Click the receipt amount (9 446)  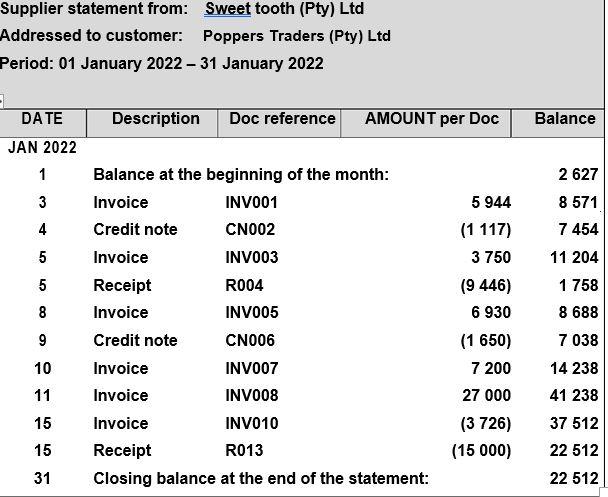[486, 285]
